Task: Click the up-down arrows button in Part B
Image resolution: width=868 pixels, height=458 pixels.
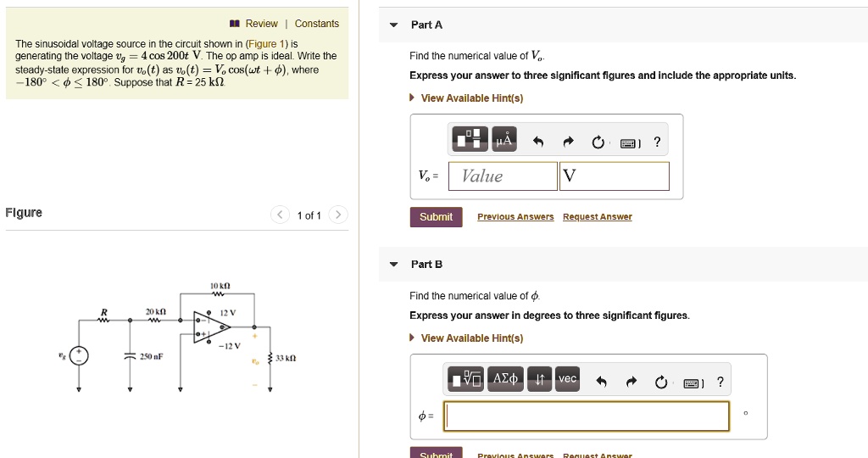Action: point(539,379)
